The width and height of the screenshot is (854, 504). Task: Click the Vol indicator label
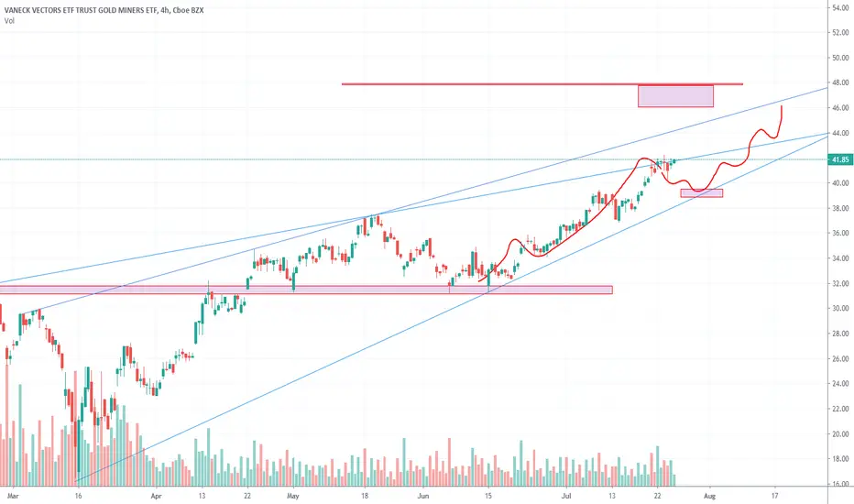(x=9, y=21)
